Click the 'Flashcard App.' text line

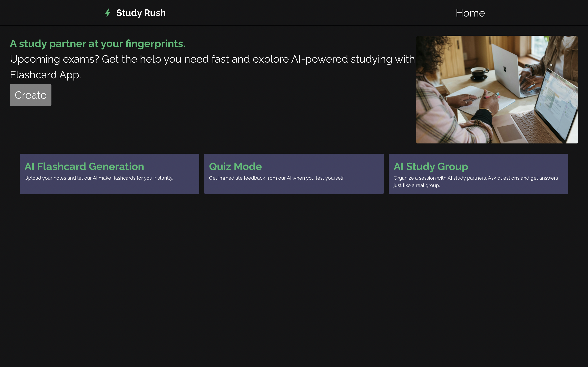[x=46, y=75]
